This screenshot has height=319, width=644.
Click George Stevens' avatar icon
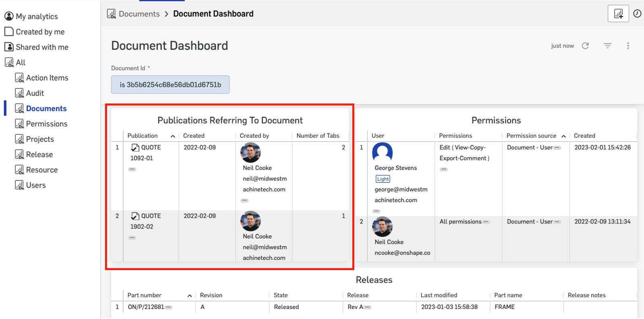click(382, 152)
